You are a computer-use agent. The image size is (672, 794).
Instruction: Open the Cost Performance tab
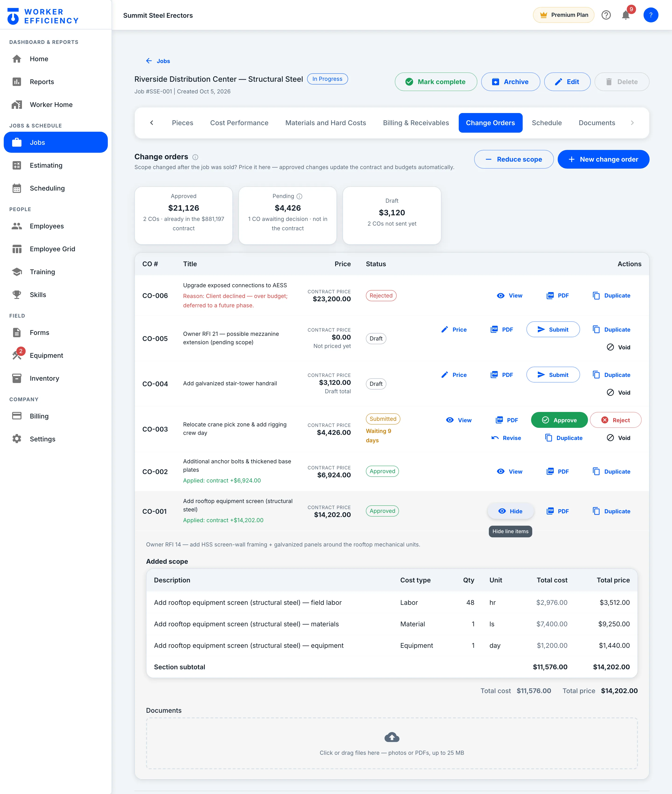click(239, 123)
